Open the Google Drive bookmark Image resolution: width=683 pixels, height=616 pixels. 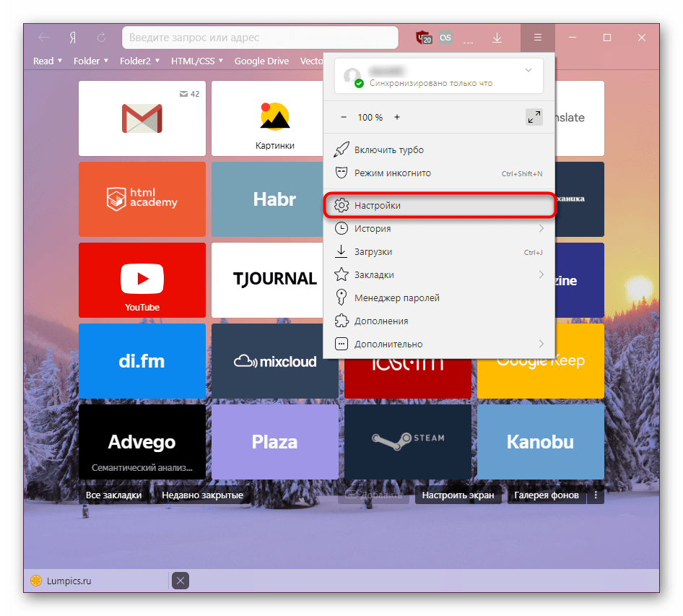[261, 61]
